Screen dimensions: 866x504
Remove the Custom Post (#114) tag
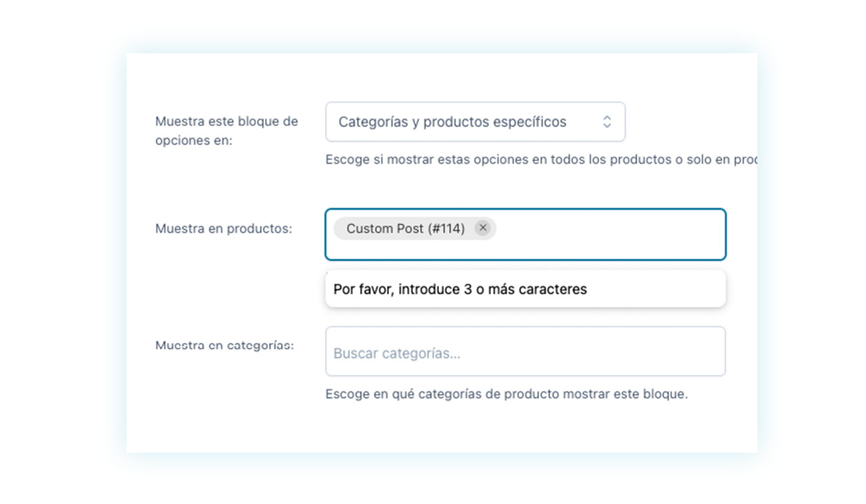pyautogui.click(x=483, y=228)
